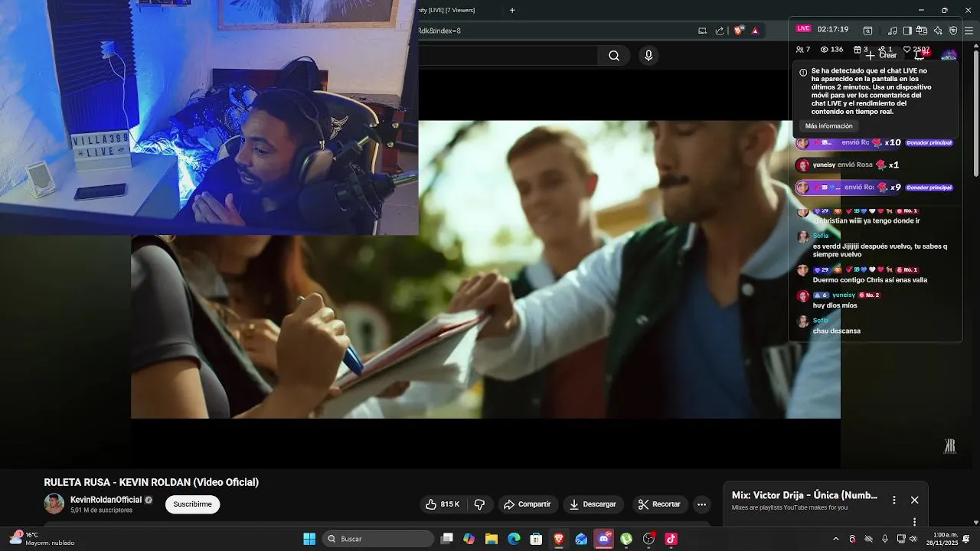Like the video with 815 K thumbs up
The width and height of the screenshot is (980, 551).
click(x=443, y=504)
